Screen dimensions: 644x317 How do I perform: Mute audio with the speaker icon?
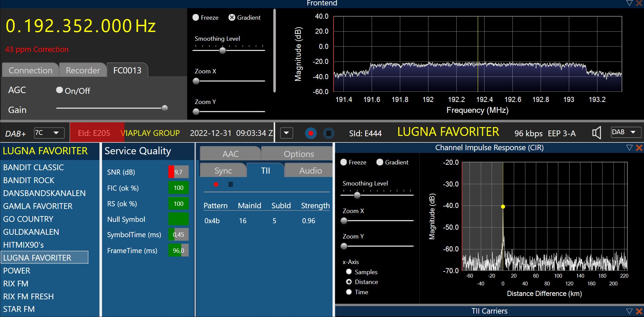(x=596, y=133)
